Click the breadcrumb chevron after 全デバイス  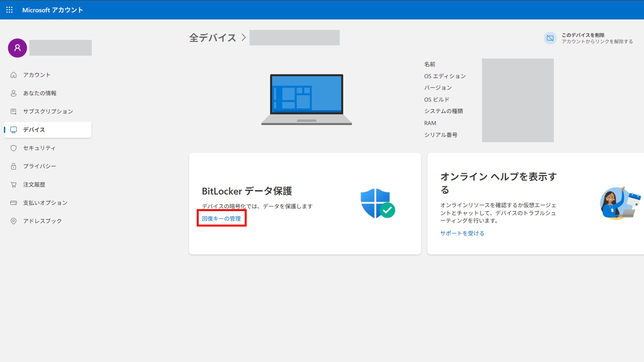[x=244, y=38]
